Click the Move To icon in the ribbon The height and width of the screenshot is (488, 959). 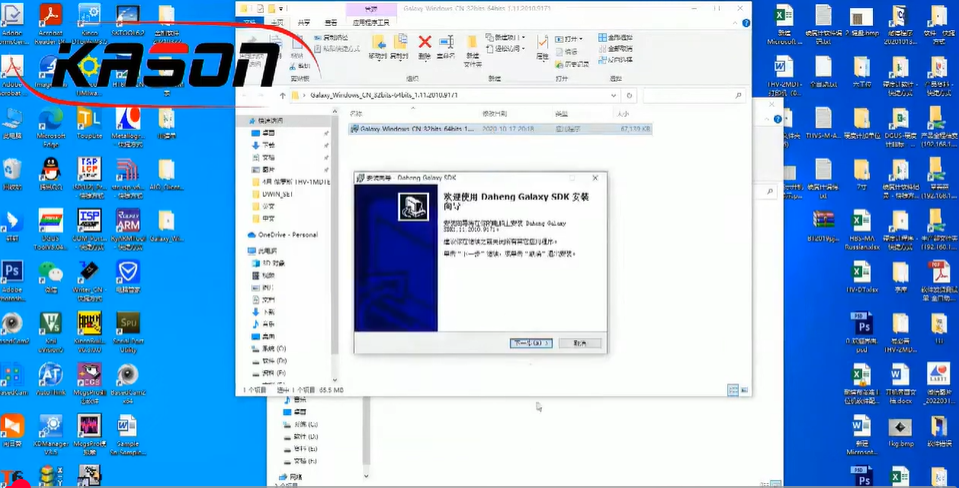tap(378, 43)
